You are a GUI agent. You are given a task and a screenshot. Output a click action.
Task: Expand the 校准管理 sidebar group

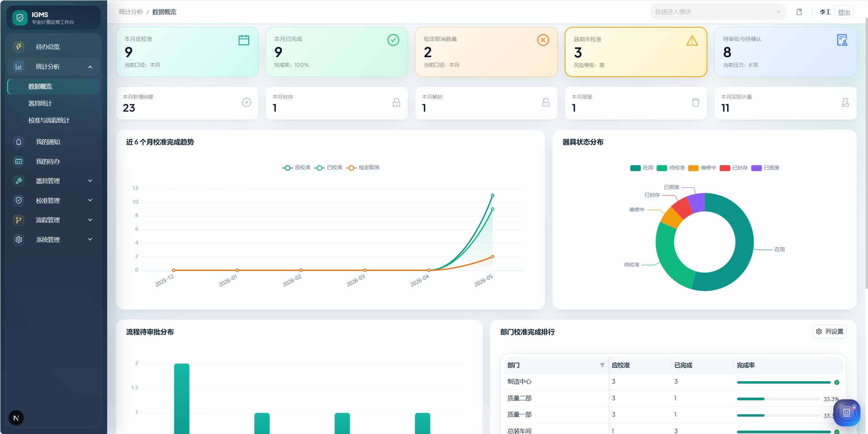point(53,200)
